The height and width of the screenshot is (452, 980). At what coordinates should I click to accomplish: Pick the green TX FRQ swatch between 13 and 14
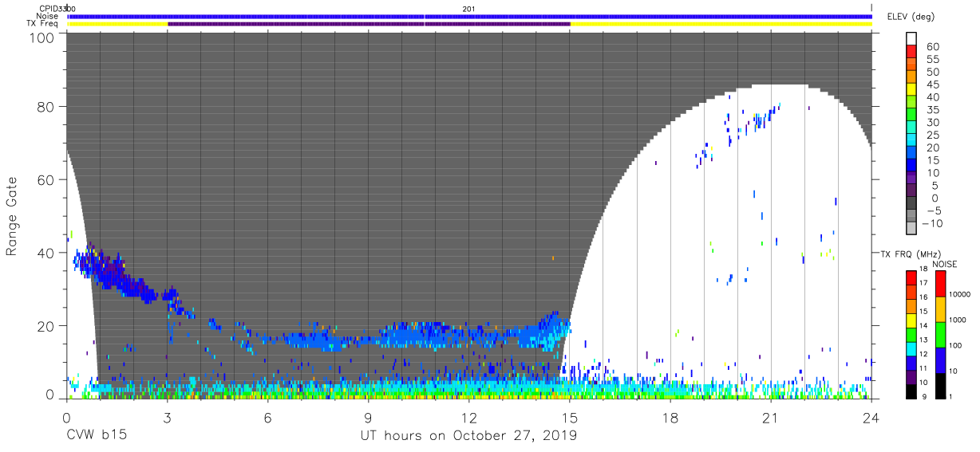tap(911, 334)
